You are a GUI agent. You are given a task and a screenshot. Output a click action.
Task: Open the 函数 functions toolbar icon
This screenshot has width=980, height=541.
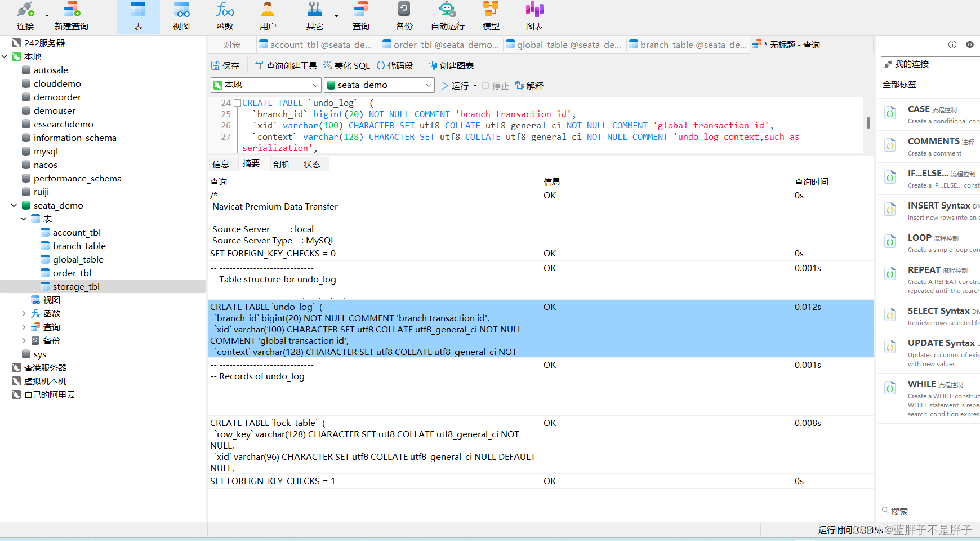pos(225,16)
